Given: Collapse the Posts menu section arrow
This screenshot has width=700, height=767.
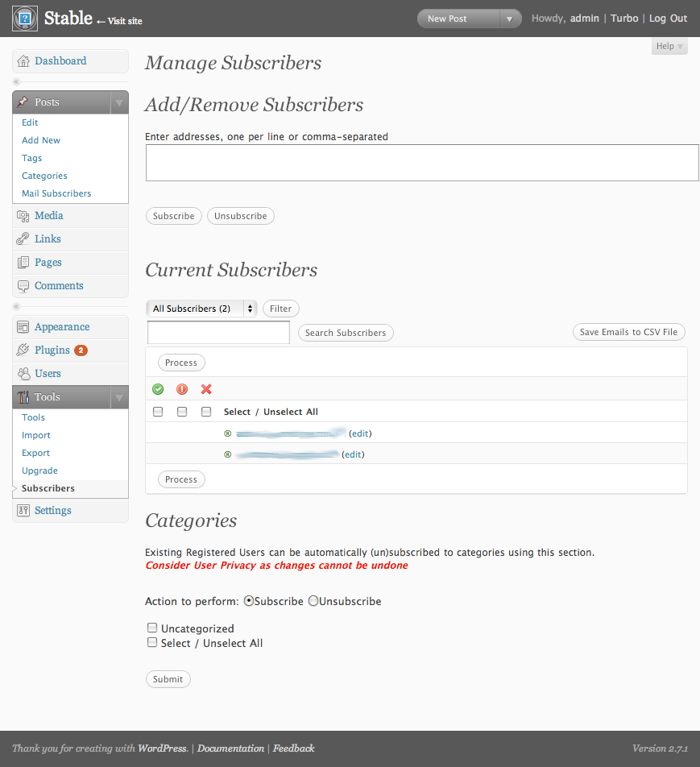Looking at the screenshot, I should pyautogui.click(x=118, y=103).
